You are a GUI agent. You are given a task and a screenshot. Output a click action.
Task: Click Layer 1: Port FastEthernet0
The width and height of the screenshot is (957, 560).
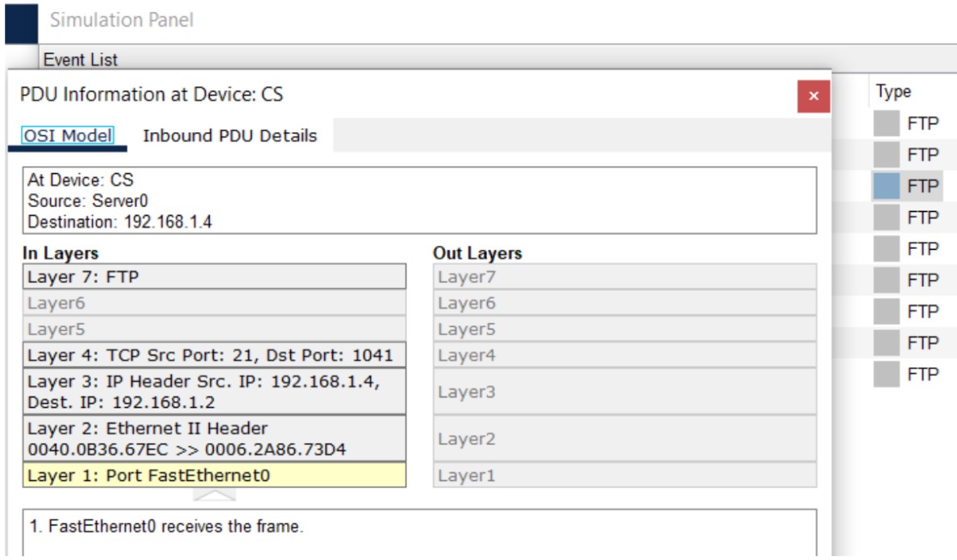tap(214, 475)
